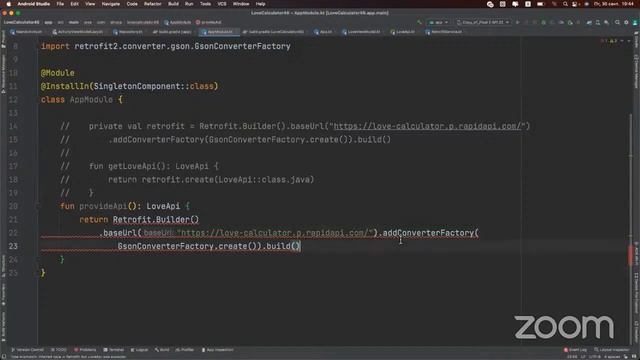Screen dimensions: 640x360
Task: Click the provideApi breadcrumb in navigation bar
Action: 209,22
